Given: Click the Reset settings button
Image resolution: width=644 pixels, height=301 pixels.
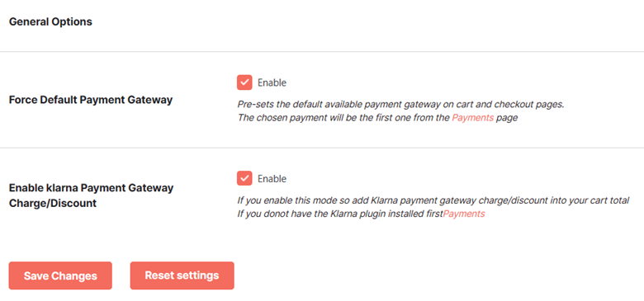Looking at the screenshot, I should pyautogui.click(x=182, y=275).
